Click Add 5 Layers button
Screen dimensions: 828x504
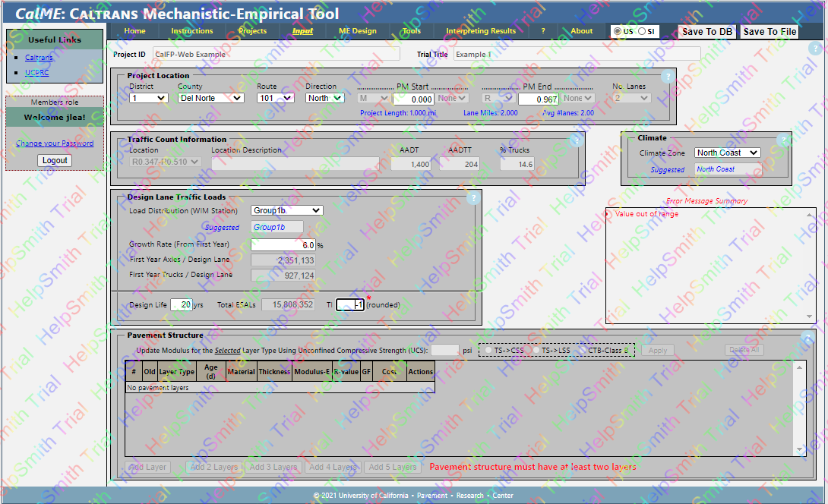click(393, 467)
